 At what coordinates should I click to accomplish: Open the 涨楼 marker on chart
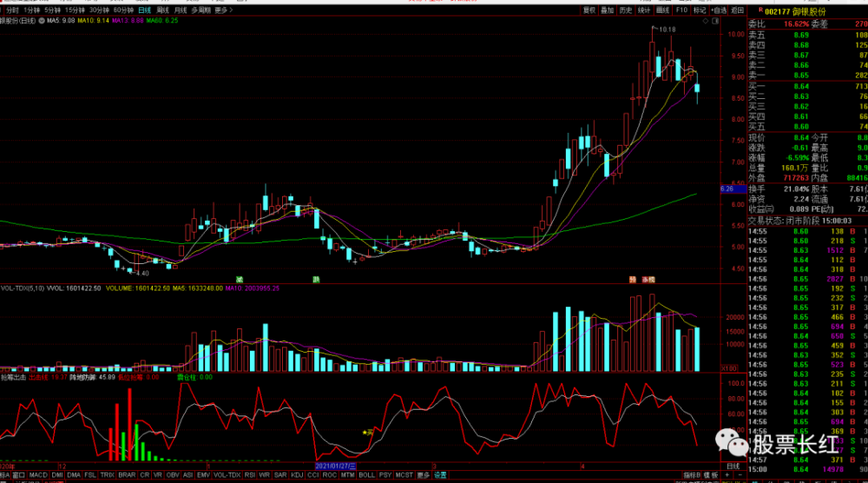click(648, 280)
